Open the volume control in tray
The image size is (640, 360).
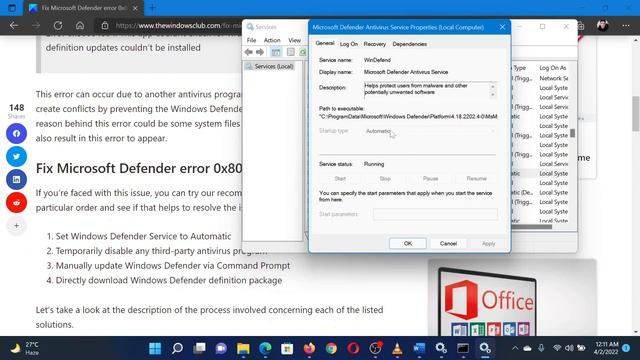[x=569, y=348]
